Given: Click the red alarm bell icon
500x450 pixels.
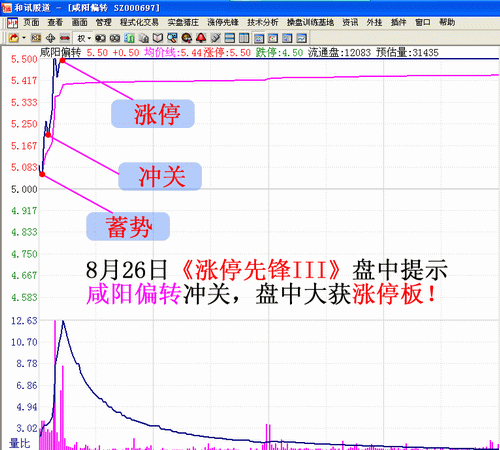Looking at the screenshot, I should tap(201, 38).
